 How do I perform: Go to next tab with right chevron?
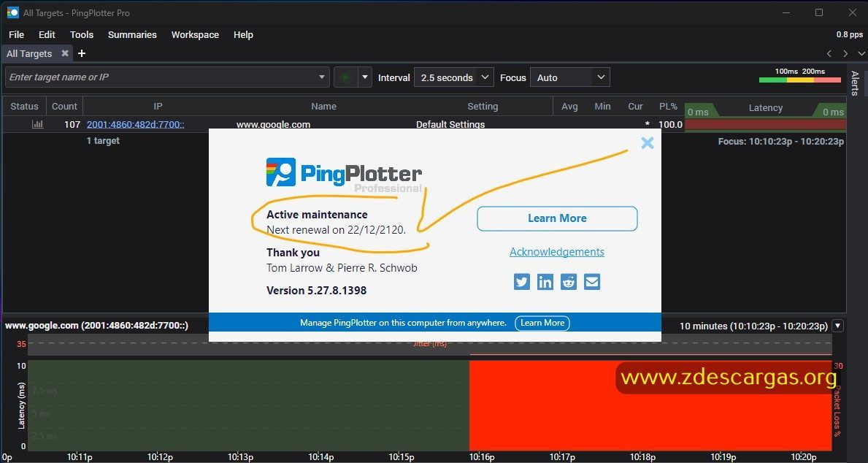pos(845,53)
